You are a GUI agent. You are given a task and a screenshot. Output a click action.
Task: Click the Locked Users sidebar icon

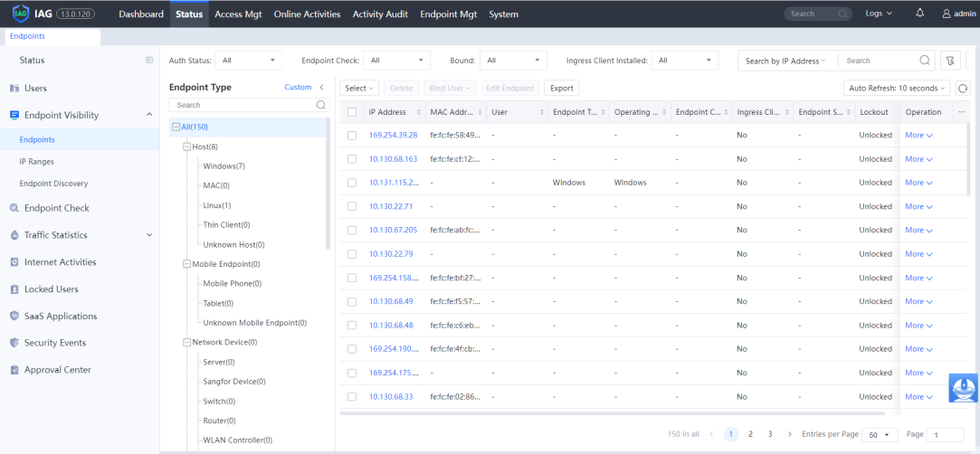14,289
